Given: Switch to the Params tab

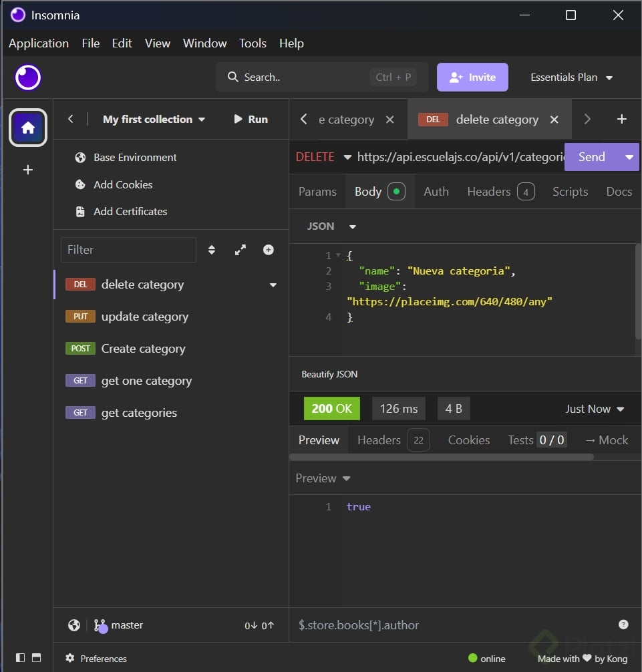Looking at the screenshot, I should 317,192.
